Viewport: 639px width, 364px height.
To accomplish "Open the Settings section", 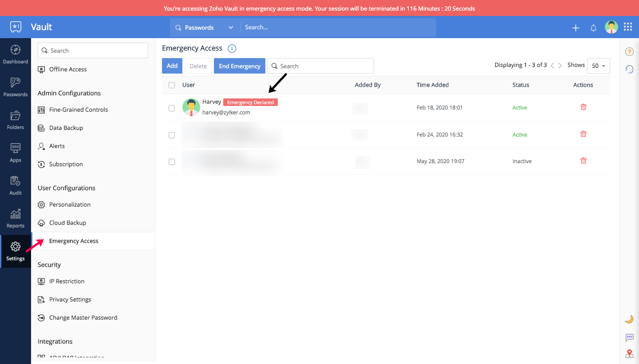I will point(16,251).
